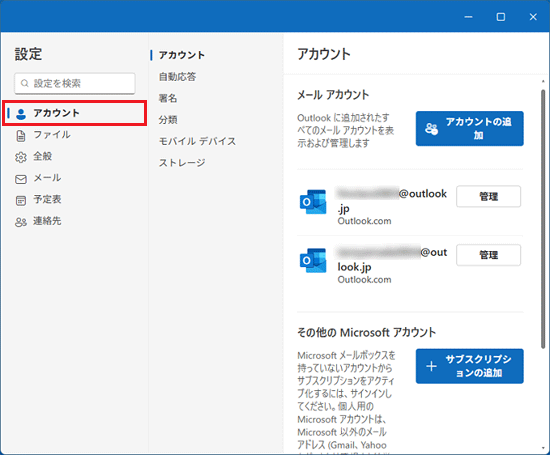
Task: Click the 設定 title at the top left
Action: tap(28, 54)
